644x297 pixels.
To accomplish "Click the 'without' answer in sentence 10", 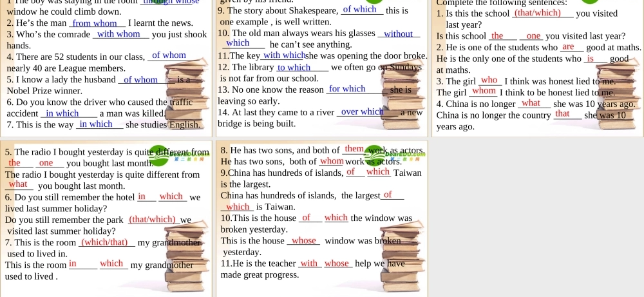I will [398, 34].
